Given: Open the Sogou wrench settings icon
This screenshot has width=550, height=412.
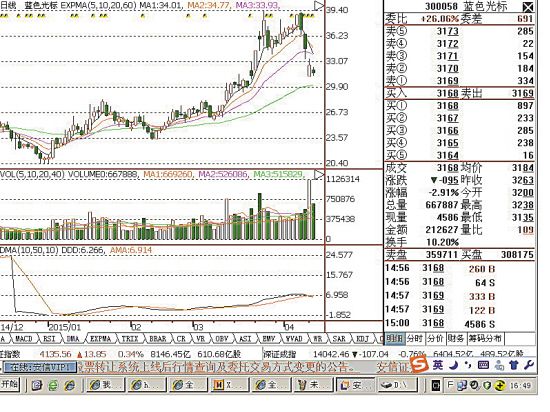Looking at the screenshot, I should (529, 365).
